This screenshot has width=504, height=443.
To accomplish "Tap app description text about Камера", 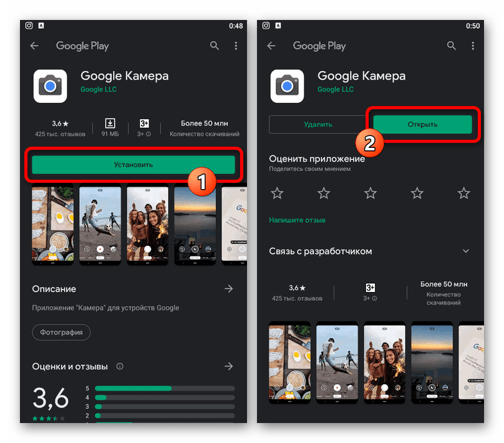I will 105,308.
